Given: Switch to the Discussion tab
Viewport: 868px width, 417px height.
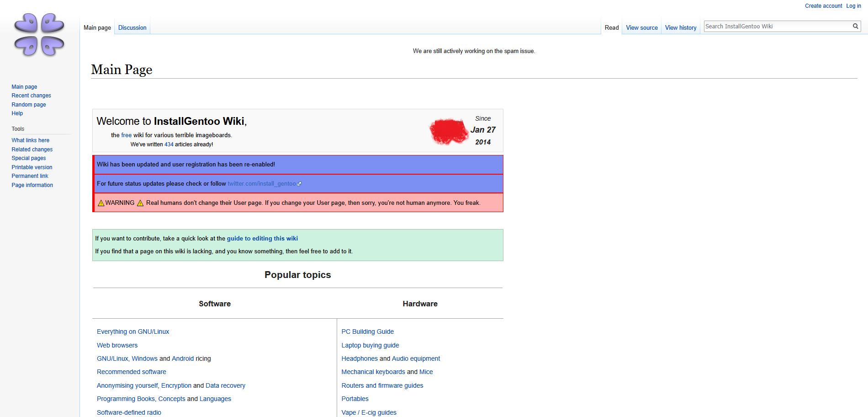Looking at the screenshot, I should pyautogui.click(x=132, y=27).
